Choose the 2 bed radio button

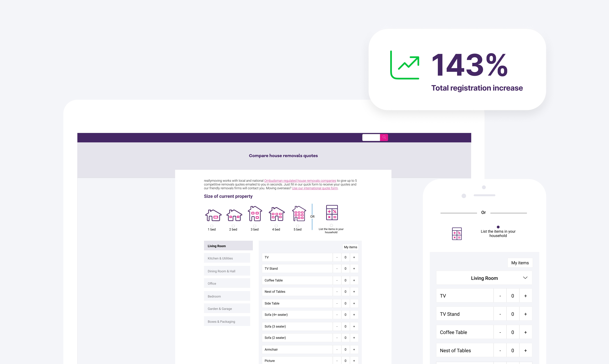click(x=233, y=226)
